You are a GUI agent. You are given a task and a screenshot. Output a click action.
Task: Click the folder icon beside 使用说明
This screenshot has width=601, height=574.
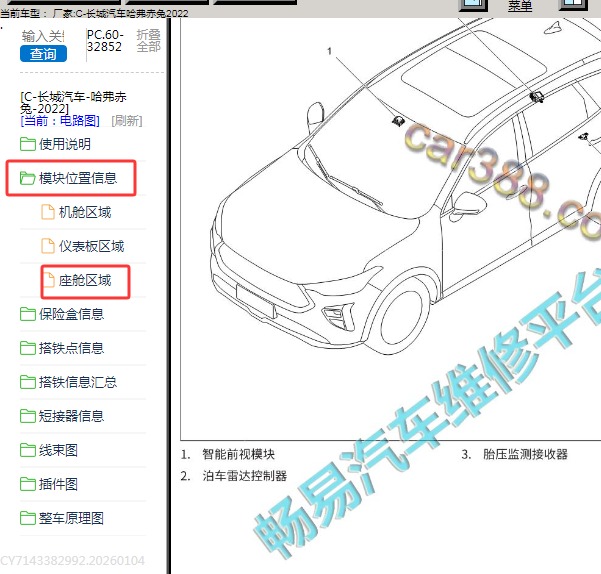pyautogui.click(x=28, y=144)
